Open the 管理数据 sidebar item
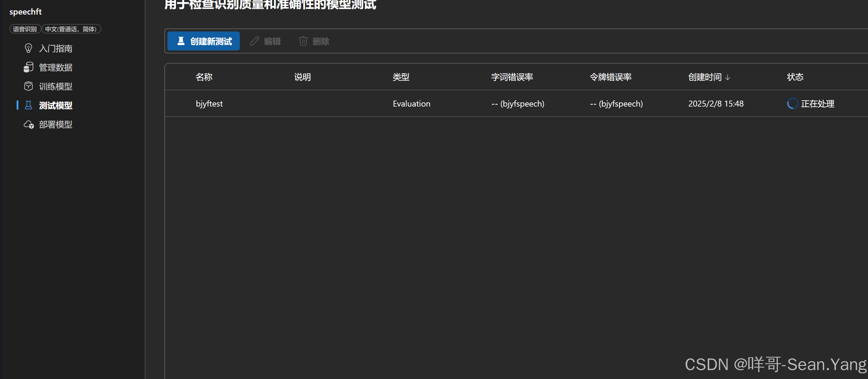 55,67
